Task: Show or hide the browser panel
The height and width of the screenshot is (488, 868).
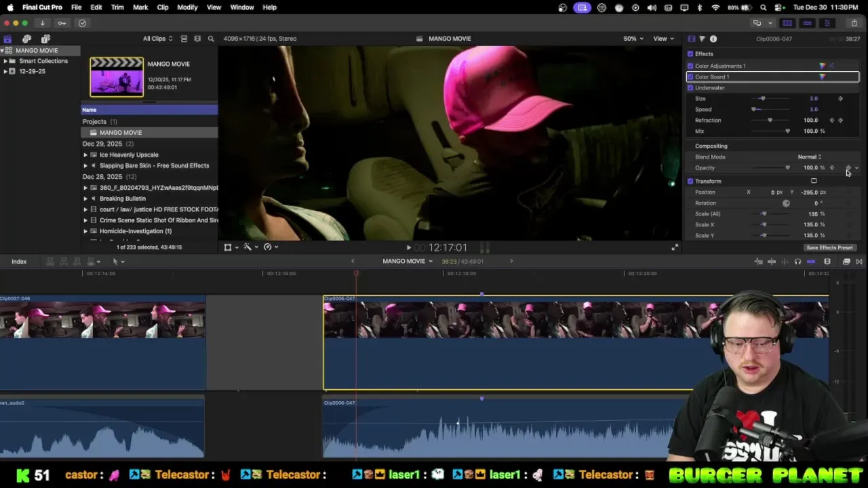Action: (x=787, y=23)
